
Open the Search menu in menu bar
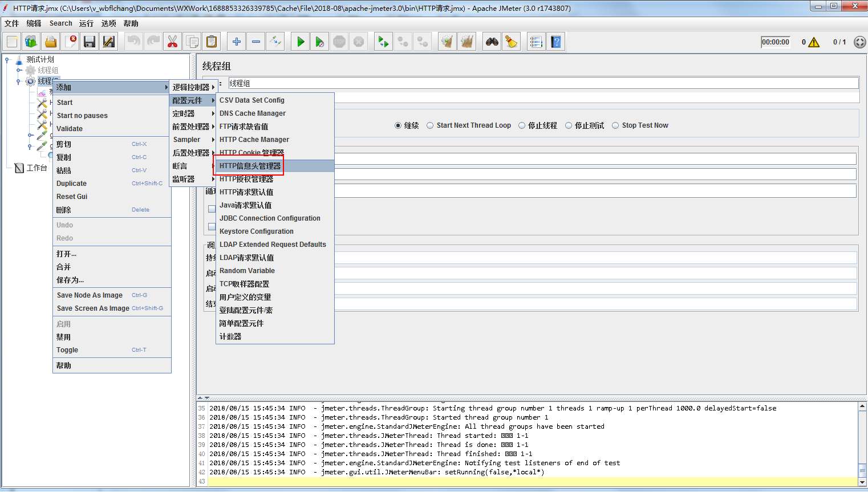(x=60, y=23)
